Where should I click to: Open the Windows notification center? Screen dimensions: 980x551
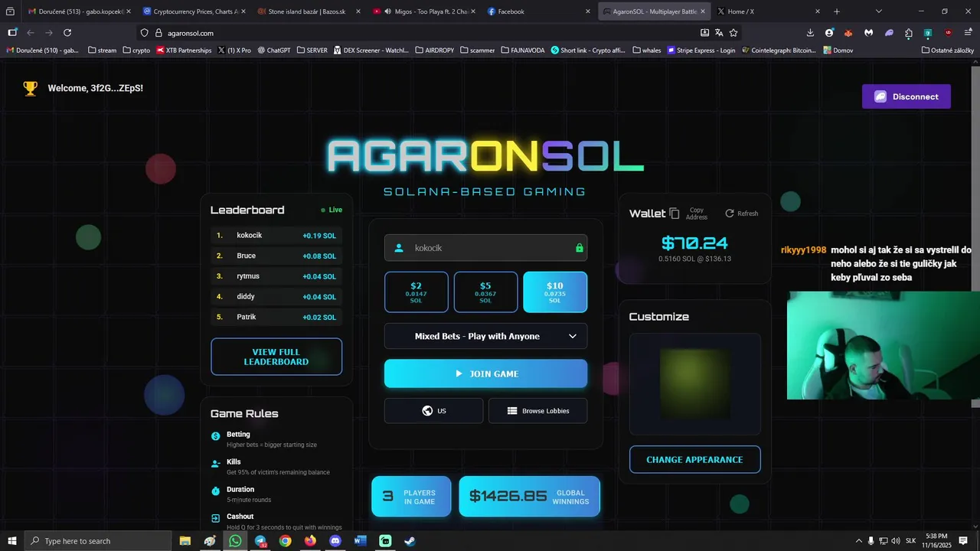[x=963, y=541]
